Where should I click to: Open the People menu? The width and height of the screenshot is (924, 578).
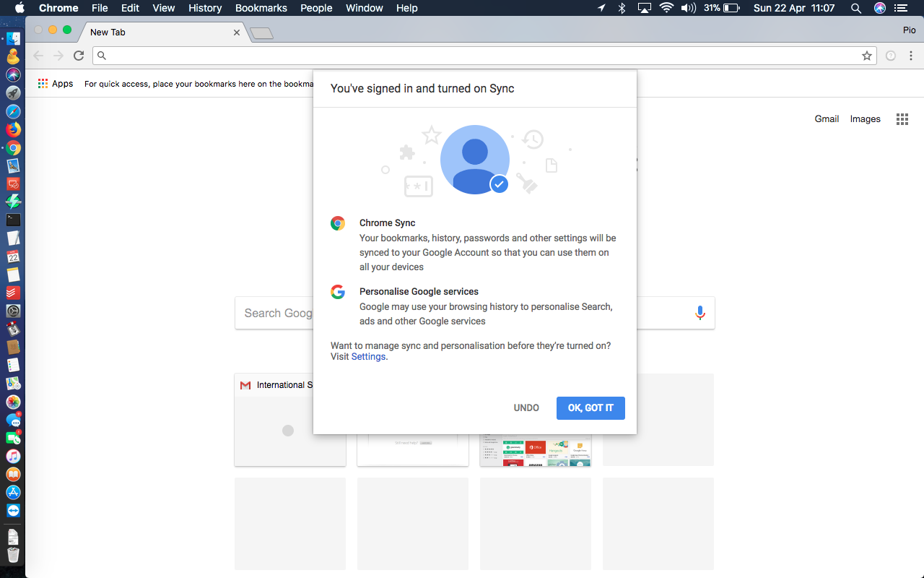(x=316, y=8)
